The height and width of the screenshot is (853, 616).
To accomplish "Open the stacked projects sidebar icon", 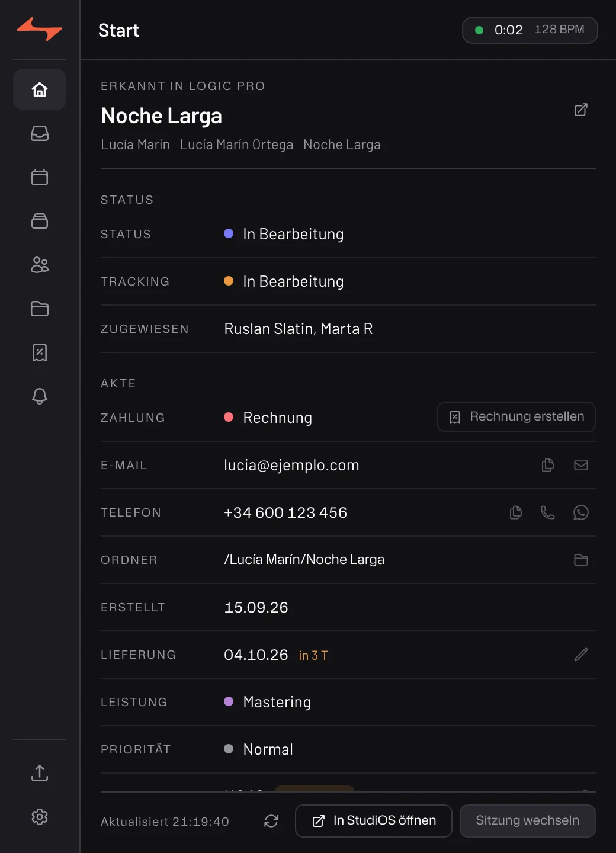I will click(x=40, y=221).
